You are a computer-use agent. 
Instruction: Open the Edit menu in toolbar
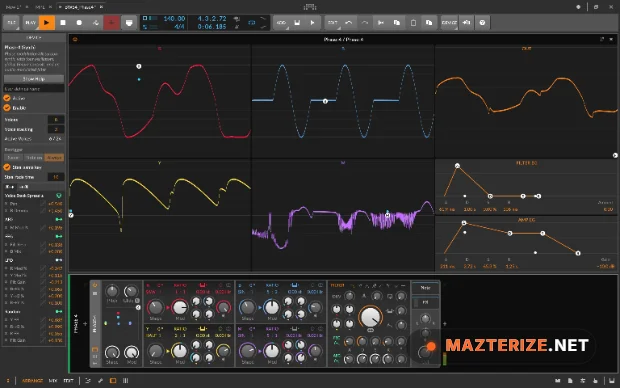point(333,23)
